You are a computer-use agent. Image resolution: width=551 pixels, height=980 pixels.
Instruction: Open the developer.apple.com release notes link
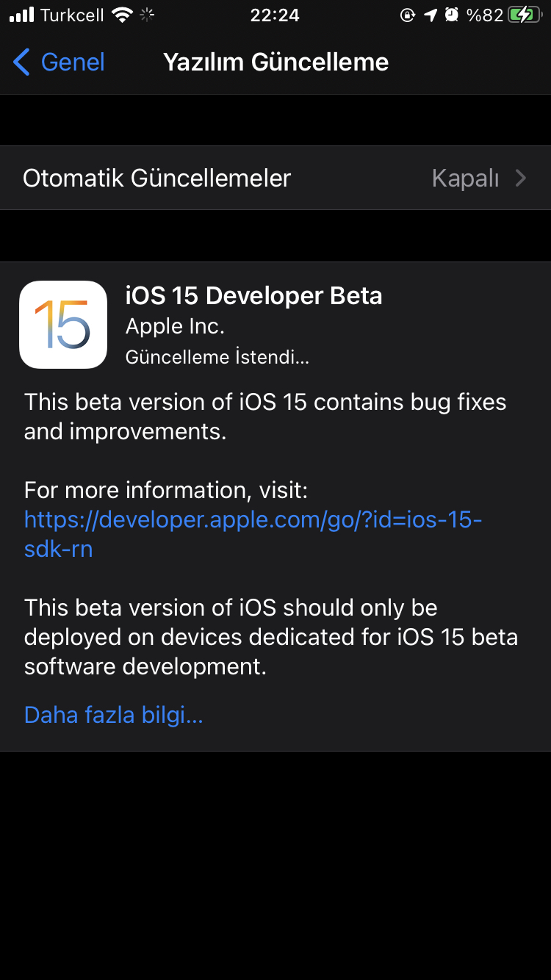coord(253,534)
